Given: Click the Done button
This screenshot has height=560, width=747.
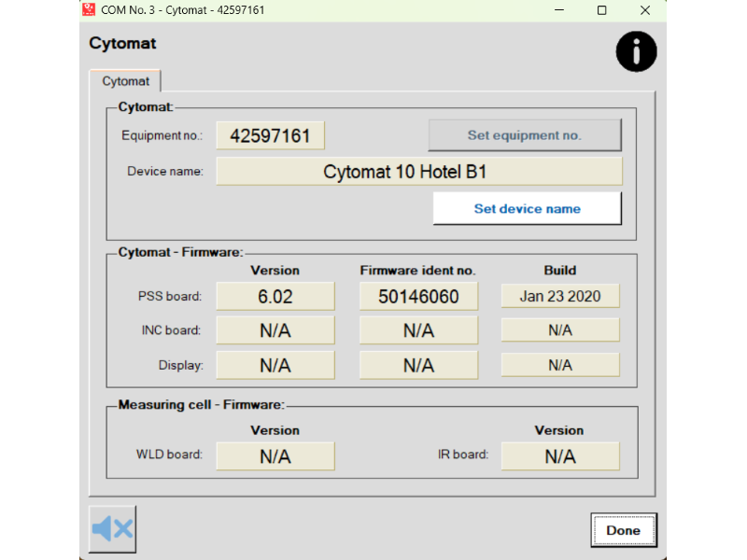Looking at the screenshot, I should [x=623, y=530].
